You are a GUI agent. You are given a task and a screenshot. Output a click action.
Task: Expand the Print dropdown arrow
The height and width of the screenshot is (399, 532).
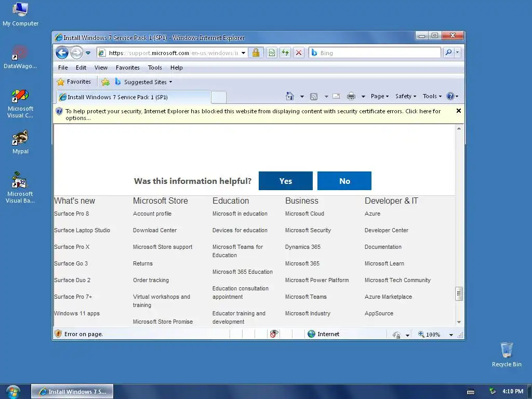pyautogui.click(x=363, y=97)
